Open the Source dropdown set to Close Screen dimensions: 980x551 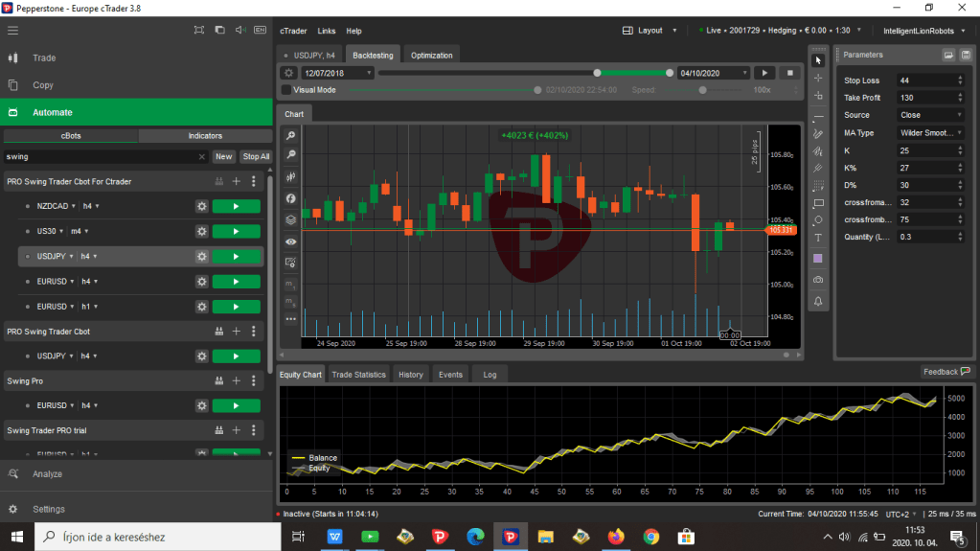point(930,115)
